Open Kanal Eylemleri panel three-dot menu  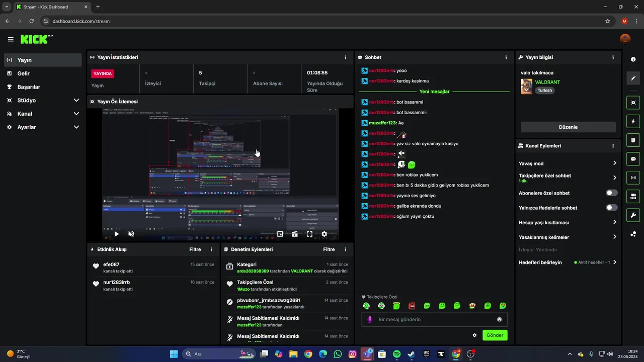coord(613,146)
